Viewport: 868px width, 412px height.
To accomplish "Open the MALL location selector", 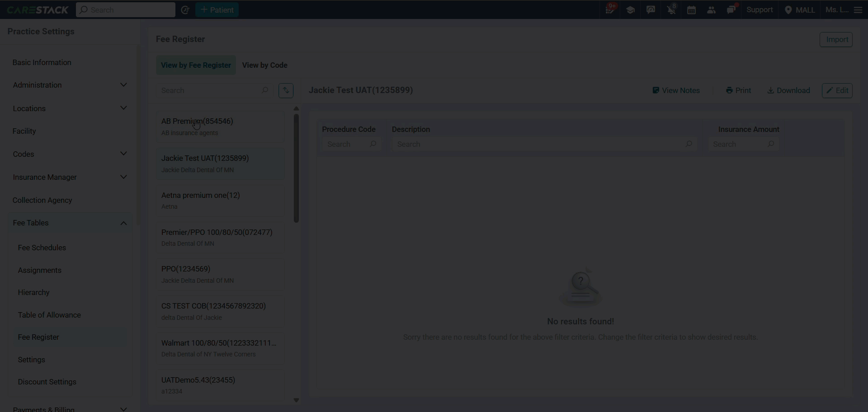I will tap(800, 10).
